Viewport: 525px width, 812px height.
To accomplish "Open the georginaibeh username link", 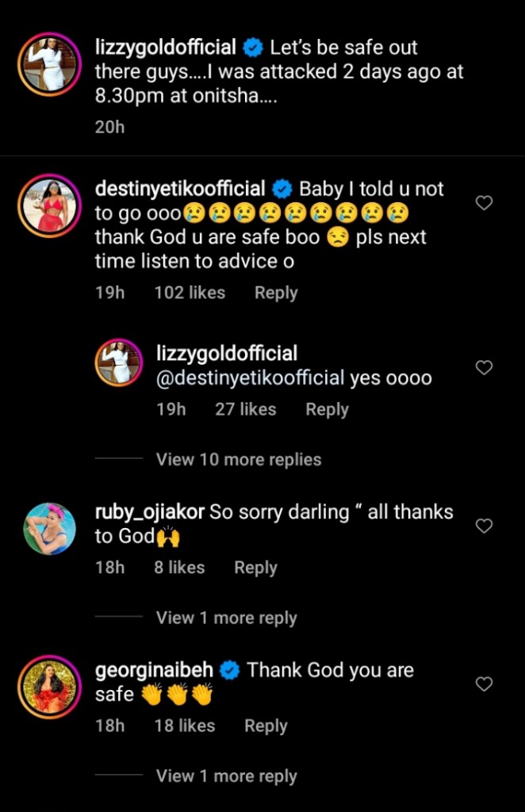I will pyautogui.click(x=154, y=670).
